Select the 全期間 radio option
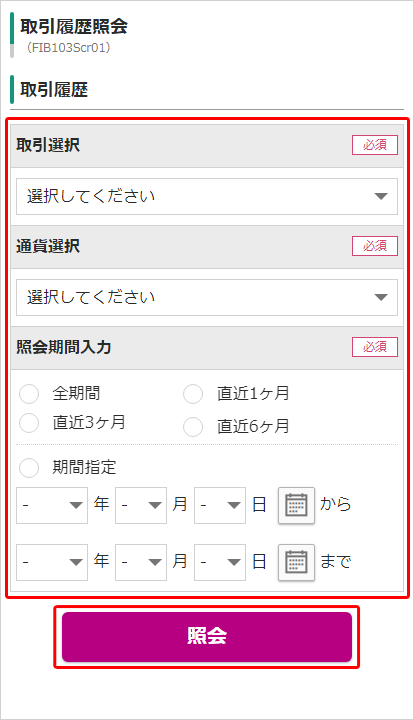Image resolution: width=414 pixels, height=720 pixels. 29,394
